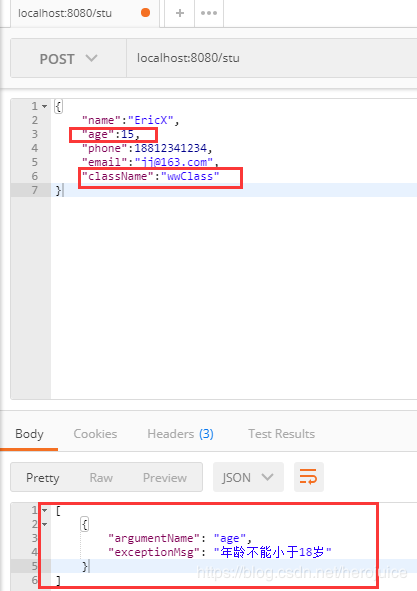Select Raw response view
This screenshot has height=591, width=417.
[x=101, y=478]
